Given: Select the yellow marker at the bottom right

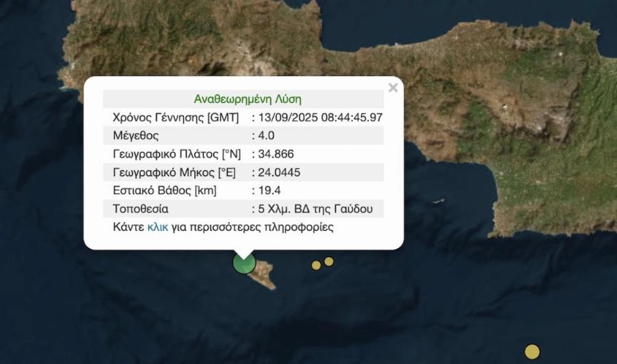Looking at the screenshot, I should (532, 352).
